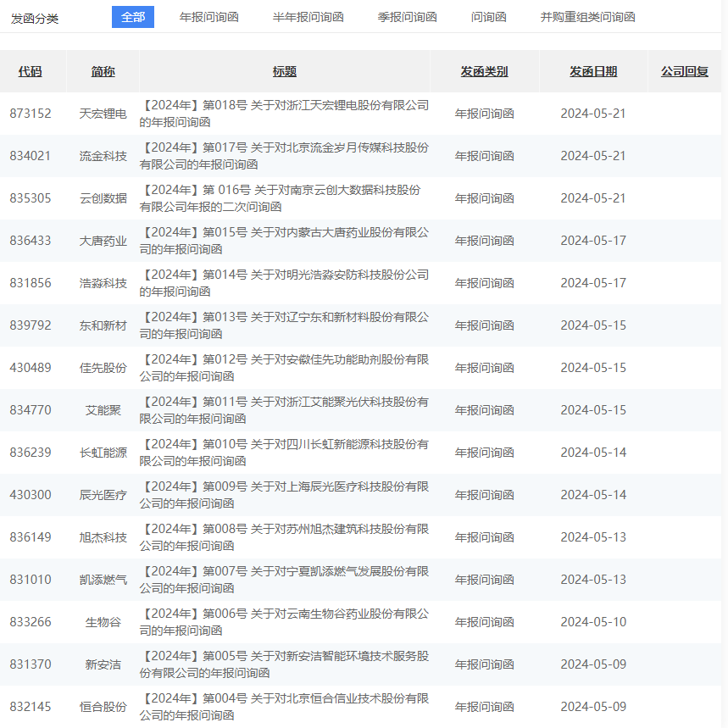Select company name 新安洁
Screen dimensions: 728x728
pyautogui.click(x=103, y=664)
